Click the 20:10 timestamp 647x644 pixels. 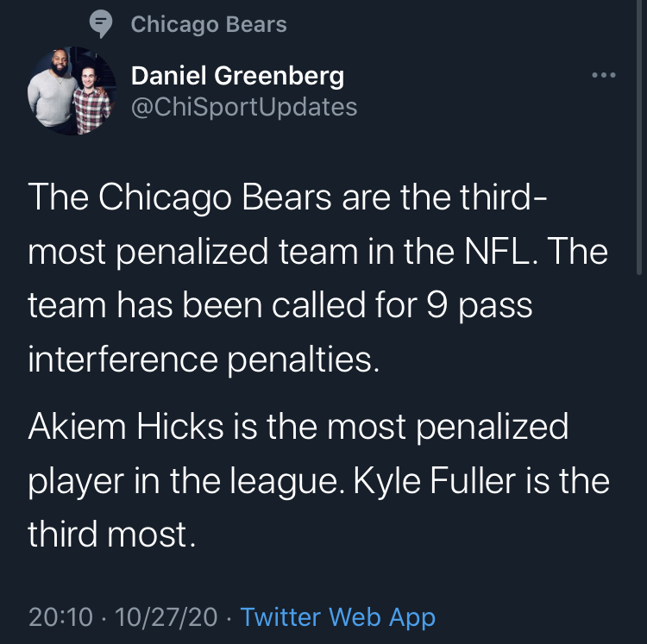[60, 617]
